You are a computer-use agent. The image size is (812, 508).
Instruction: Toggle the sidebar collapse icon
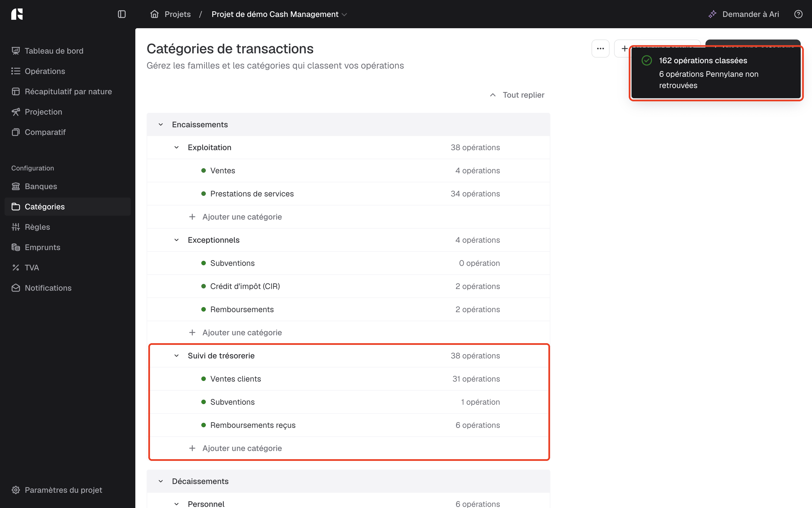click(x=122, y=14)
